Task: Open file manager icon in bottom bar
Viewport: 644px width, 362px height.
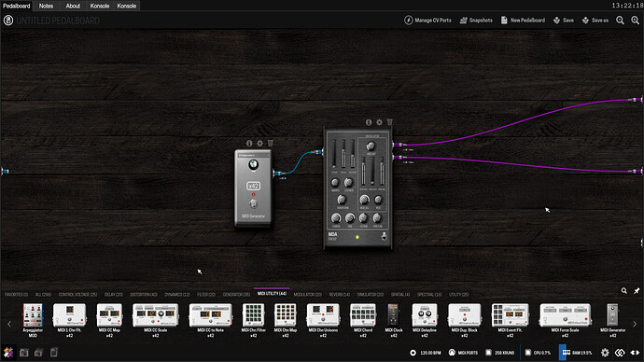Action: (x=54, y=352)
